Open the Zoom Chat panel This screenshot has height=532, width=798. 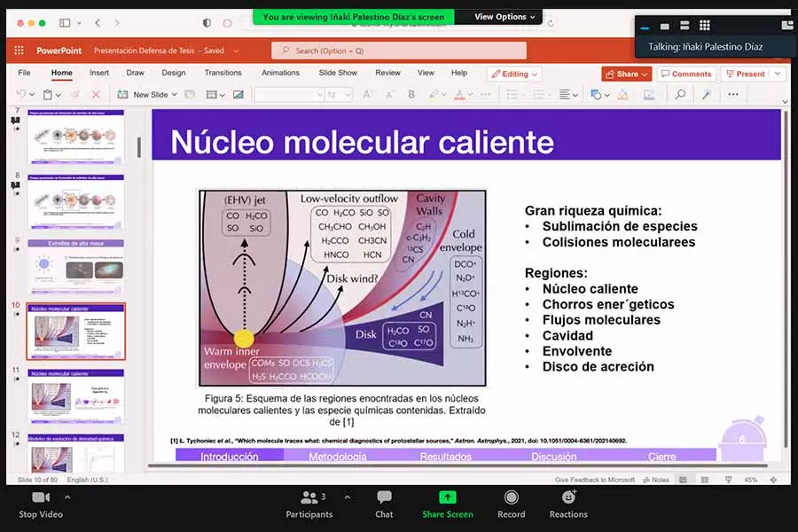[384, 505]
